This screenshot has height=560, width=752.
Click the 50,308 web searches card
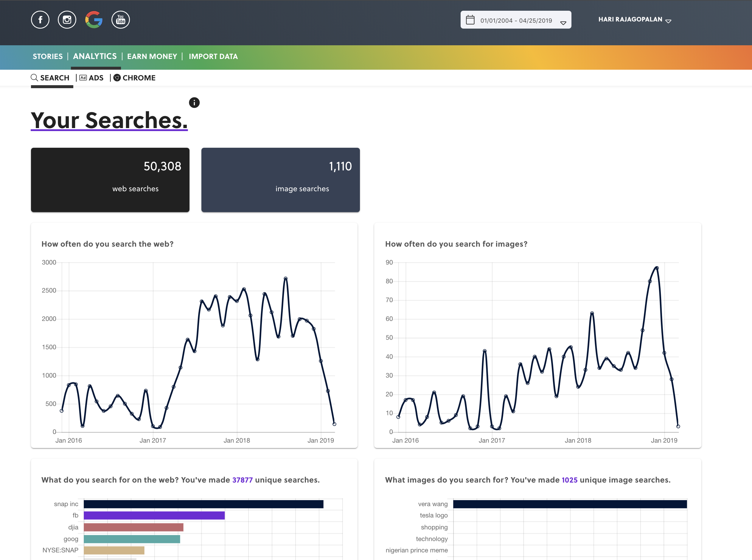tap(110, 180)
